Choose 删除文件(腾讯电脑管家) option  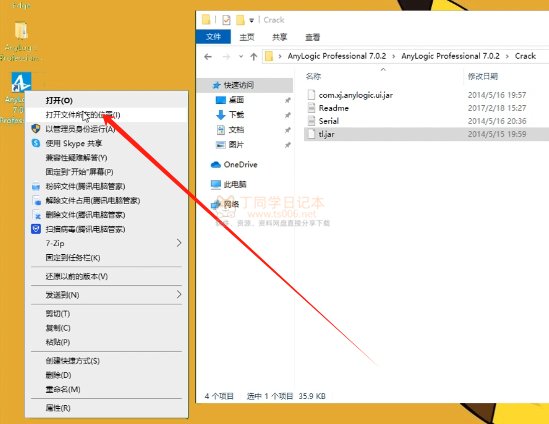click(106, 215)
